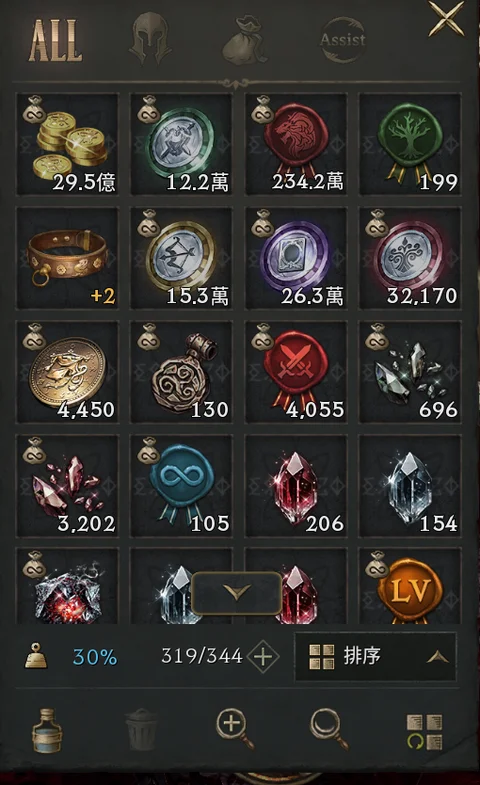Select the blue infinity seal item
The height and width of the screenshot is (785, 480).
click(x=182, y=486)
